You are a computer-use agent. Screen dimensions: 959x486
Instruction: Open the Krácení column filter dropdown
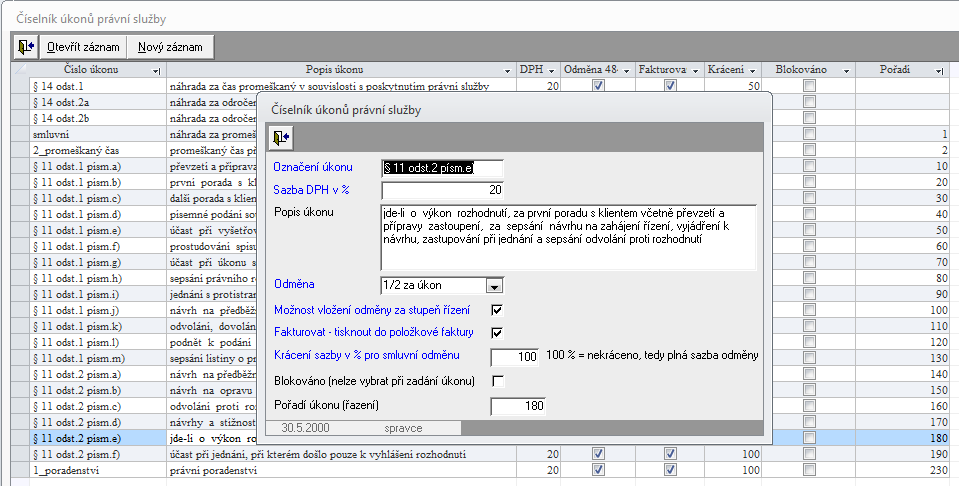(x=752, y=71)
